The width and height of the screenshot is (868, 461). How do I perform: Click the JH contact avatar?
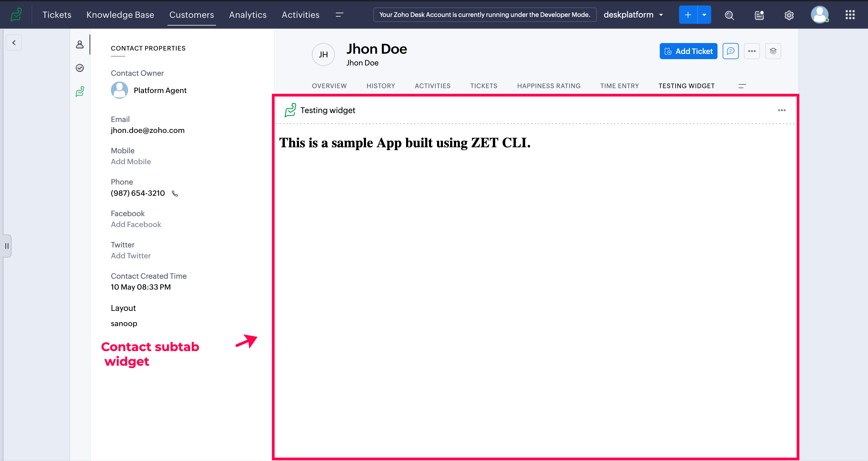point(323,55)
